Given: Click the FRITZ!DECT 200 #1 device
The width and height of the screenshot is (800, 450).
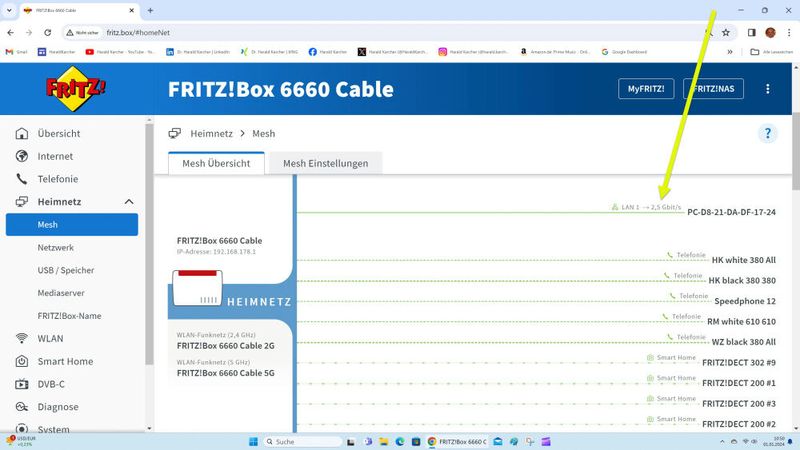Looking at the screenshot, I should click(x=739, y=383).
